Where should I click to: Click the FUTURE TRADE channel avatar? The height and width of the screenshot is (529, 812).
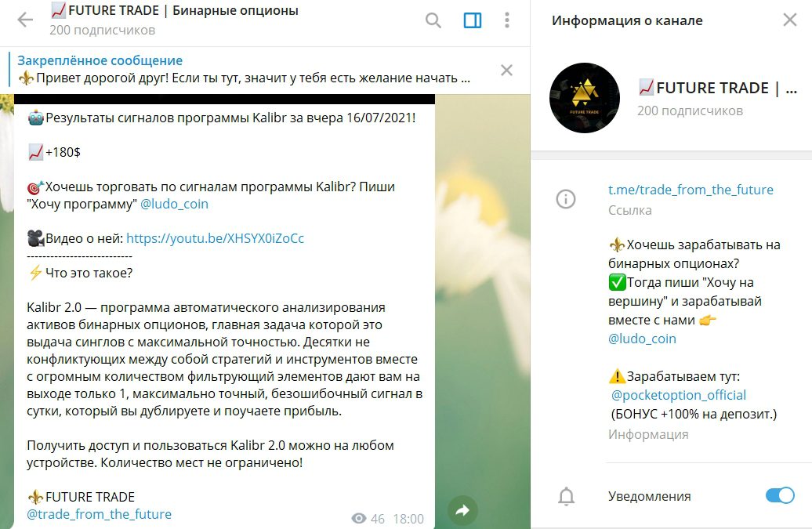tap(584, 98)
